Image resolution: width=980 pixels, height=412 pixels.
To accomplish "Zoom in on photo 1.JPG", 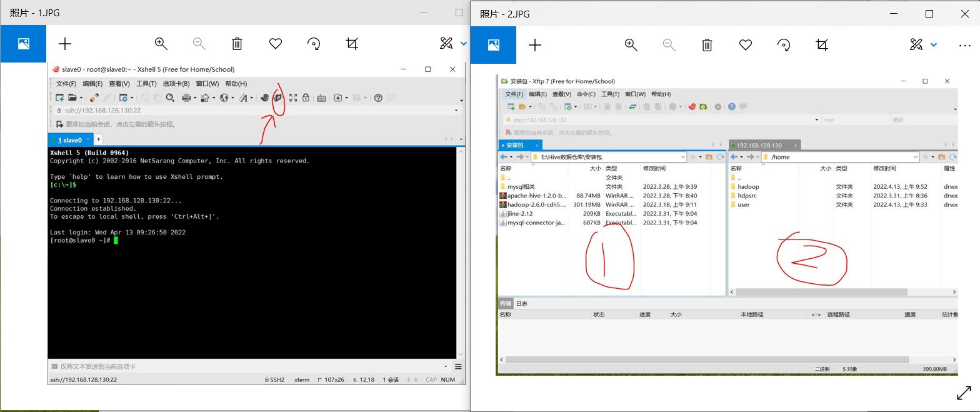I will pyautogui.click(x=161, y=44).
